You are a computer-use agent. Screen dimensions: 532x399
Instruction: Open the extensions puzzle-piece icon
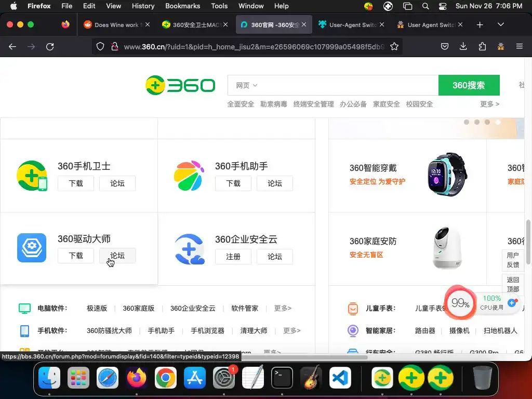point(482,46)
